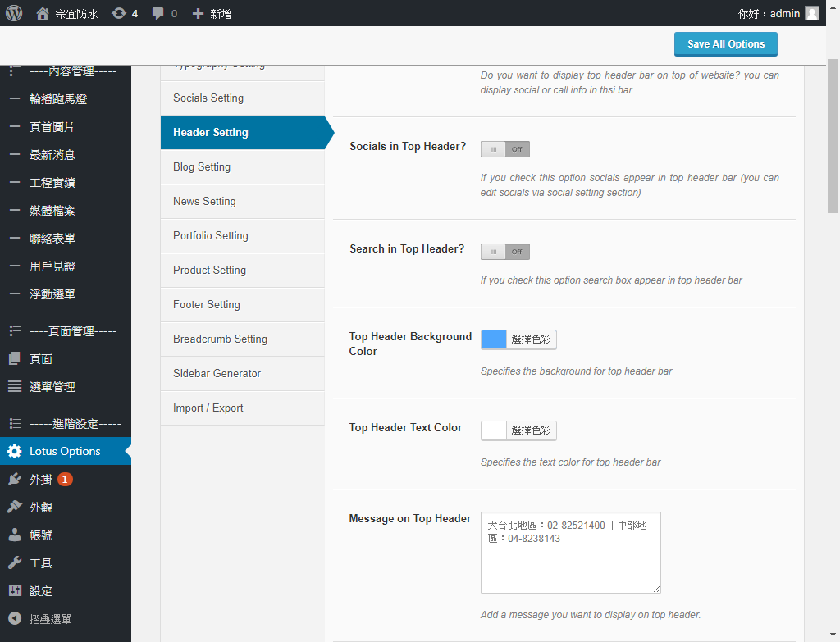Click the list icon beside 內容管理
The height and width of the screenshot is (642, 840).
tap(15, 71)
